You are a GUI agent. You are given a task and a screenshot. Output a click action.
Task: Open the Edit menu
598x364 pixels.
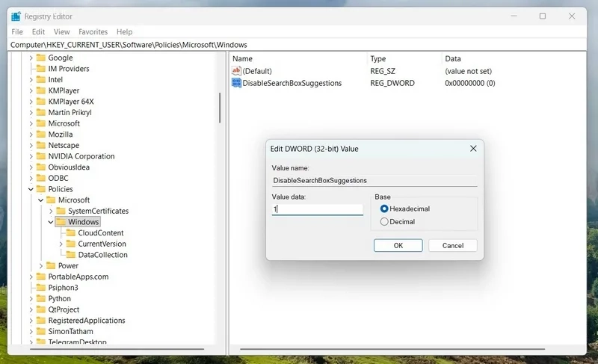point(38,31)
